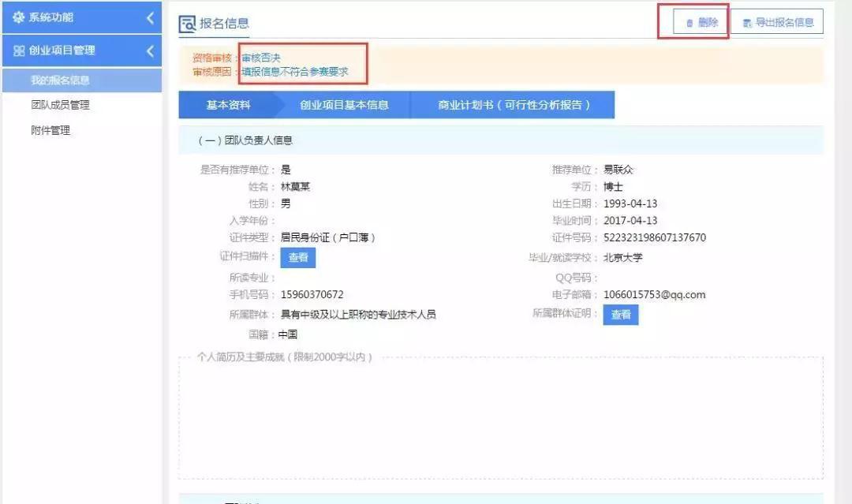Click 导出报名信息 to export registration info
This screenshot has height=504, width=852.
(x=777, y=21)
